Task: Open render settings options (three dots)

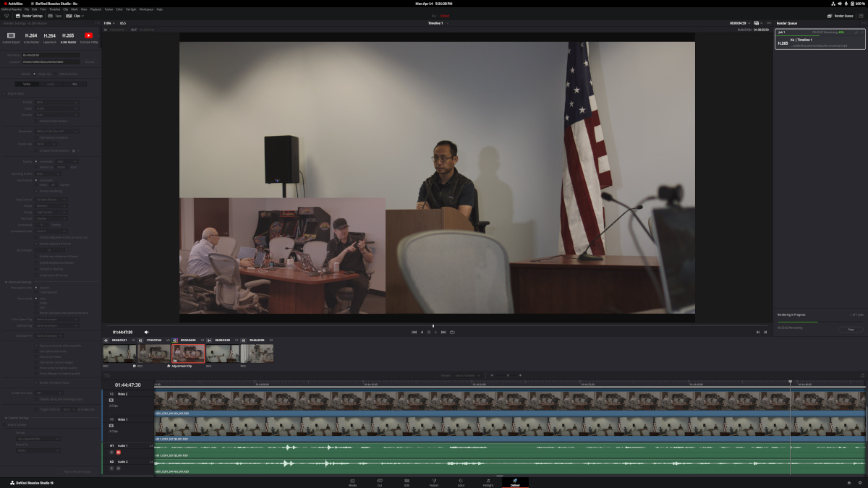Action: [x=97, y=23]
